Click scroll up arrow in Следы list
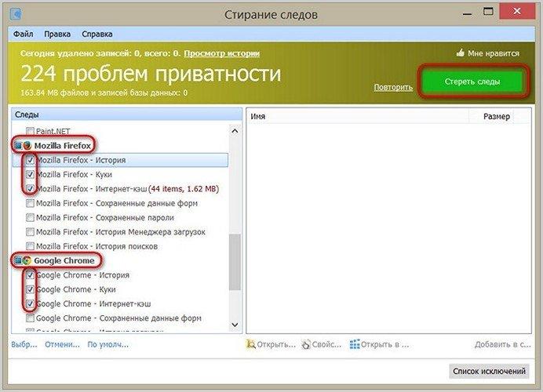The height and width of the screenshot is (392, 543). click(x=235, y=131)
